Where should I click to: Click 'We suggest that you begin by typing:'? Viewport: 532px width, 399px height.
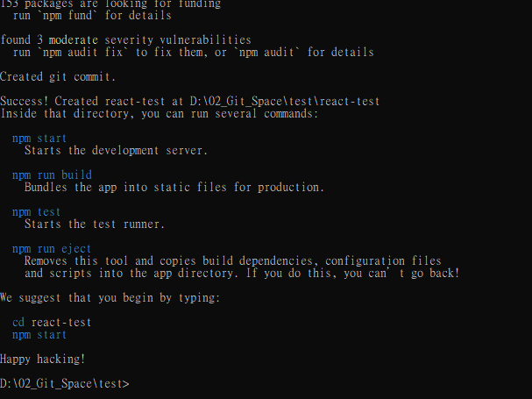tap(110, 298)
